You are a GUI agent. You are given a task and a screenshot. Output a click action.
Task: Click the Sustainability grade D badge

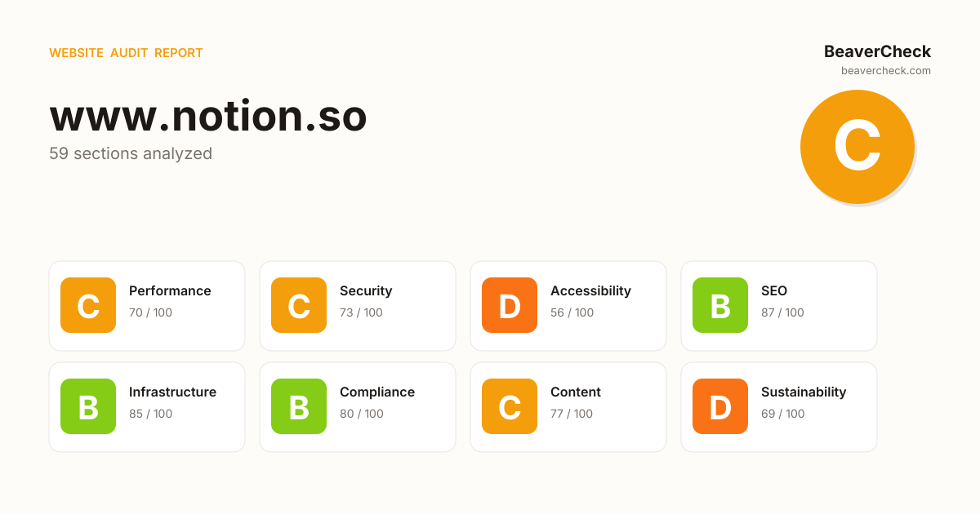pos(720,406)
